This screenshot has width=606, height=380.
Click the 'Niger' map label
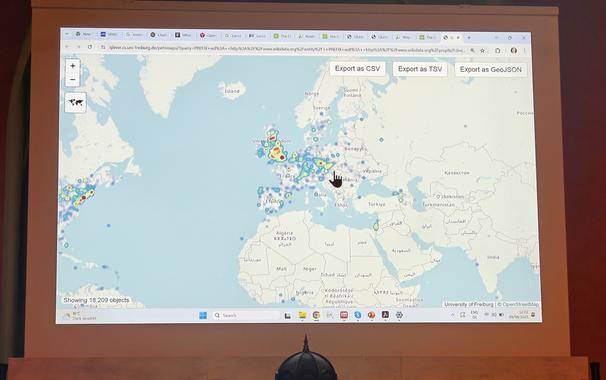tap(310, 269)
